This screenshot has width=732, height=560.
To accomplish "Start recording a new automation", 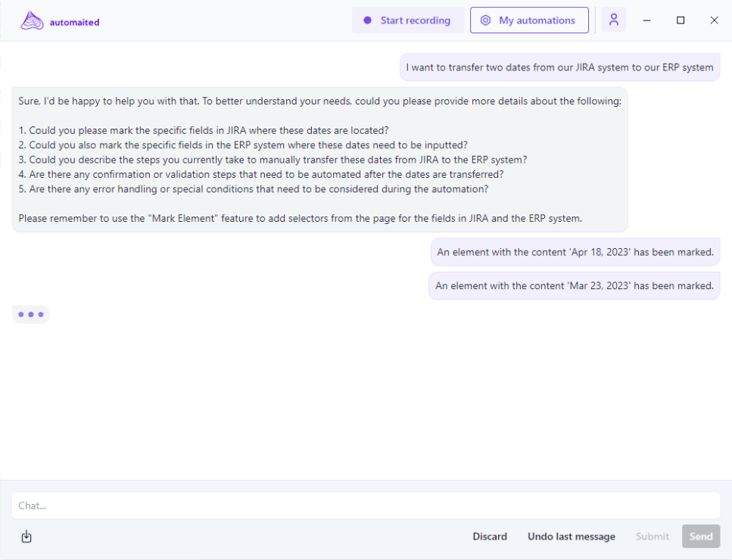I will click(407, 20).
